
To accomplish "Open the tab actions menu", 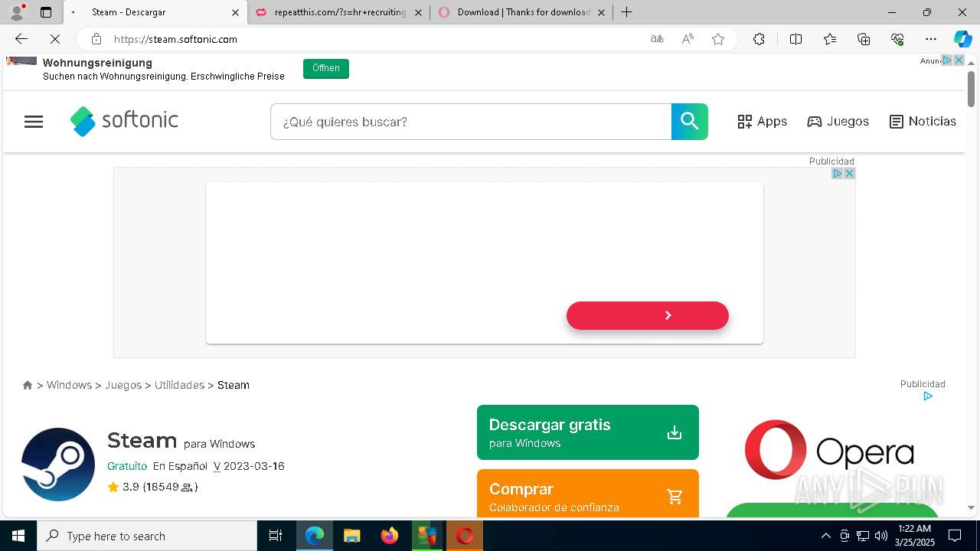I will (46, 12).
